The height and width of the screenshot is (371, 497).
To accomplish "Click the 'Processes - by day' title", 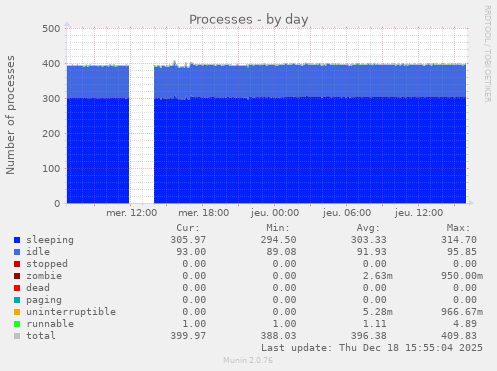I will click(249, 20).
